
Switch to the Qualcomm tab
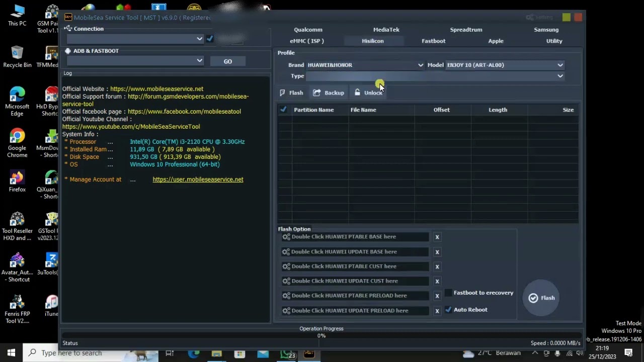point(308,30)
